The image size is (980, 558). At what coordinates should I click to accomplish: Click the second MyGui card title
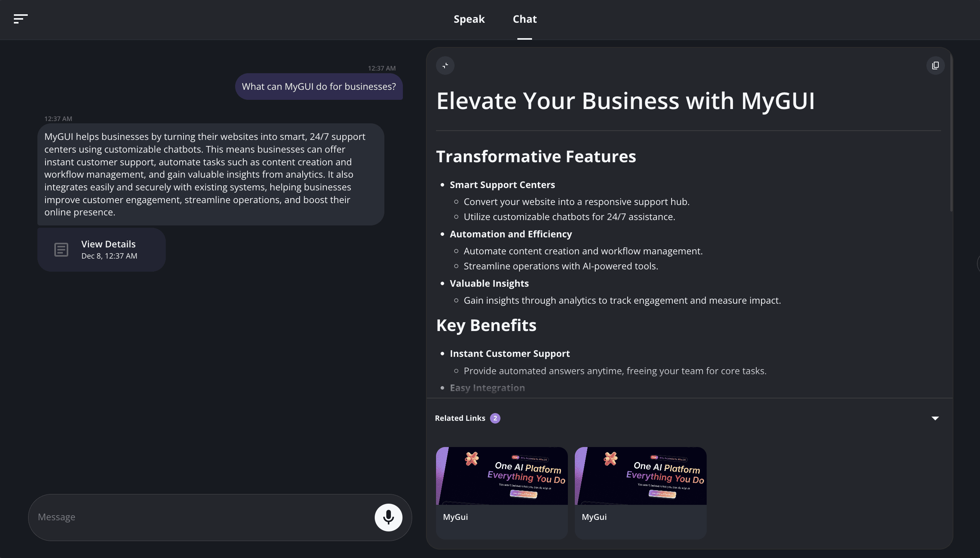pyautogui.click(x=594, y=517)
